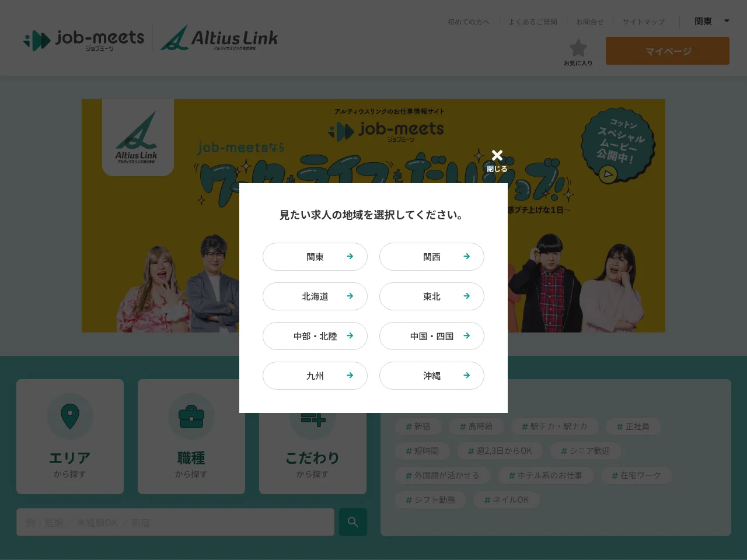Select the 関西 region button
This screenshot has width=747, height=560.
click(x=432, y=257)
